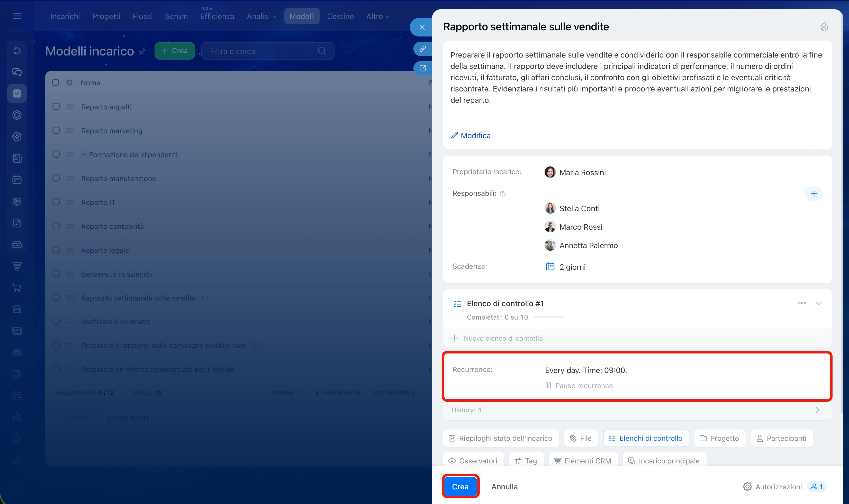Viewport: 849px width, 504px height.
Task: Open grid settings gear icon beside Nome
Action: [x=69, y=82]
